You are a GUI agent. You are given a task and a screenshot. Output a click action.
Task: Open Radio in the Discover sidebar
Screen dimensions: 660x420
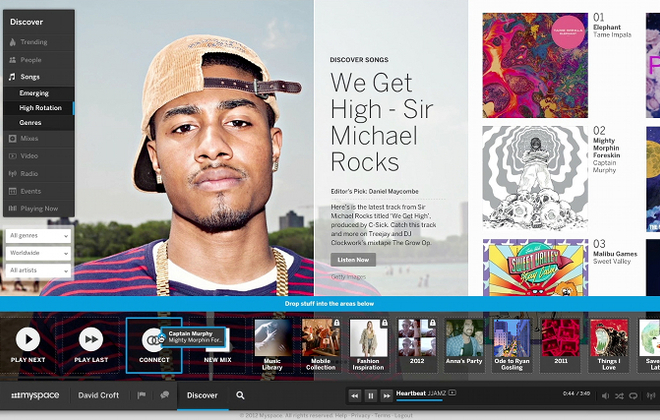39,173
